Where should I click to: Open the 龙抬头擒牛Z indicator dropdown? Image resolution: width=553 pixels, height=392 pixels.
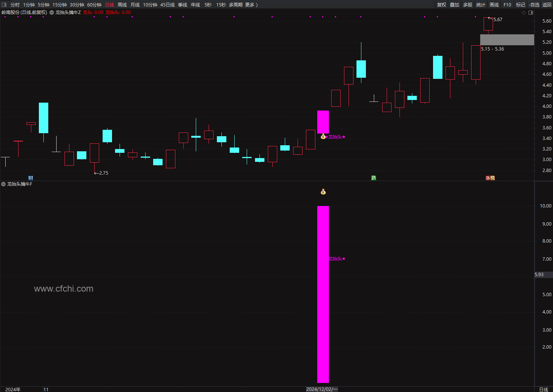(x=52, y=12)
